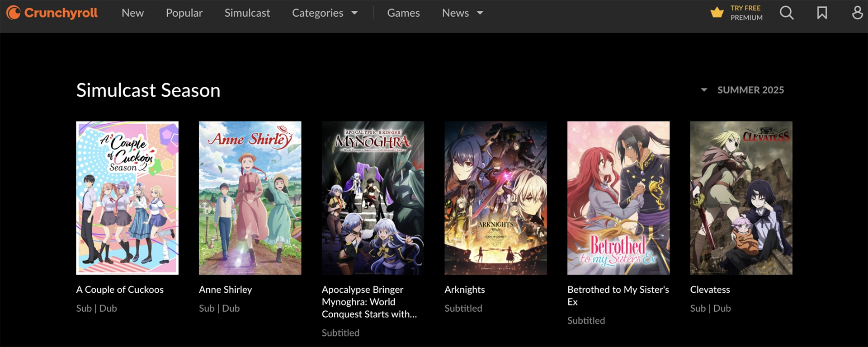This screenshot has width=868, height=347.
Task: Click the Crunchyroll logo
Action: 52,13
